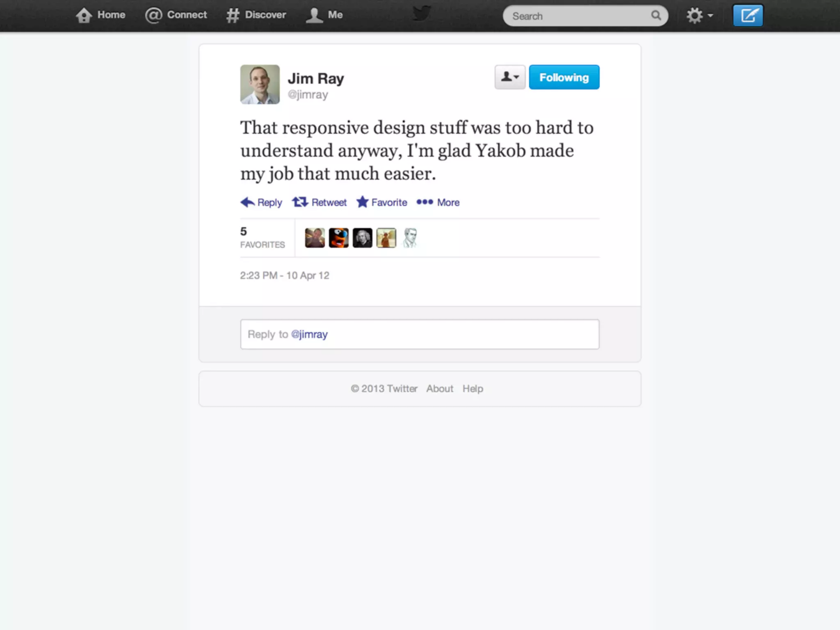Click the Twitter bird logo
The height and width of the screenshot is (630, 840).
pyautogui.click(x=421, y=14)
